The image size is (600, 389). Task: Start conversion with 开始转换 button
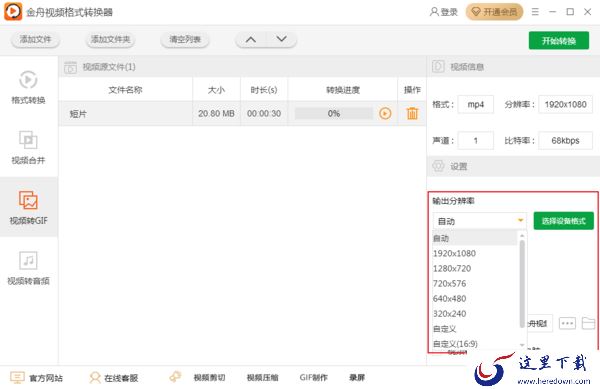click(x=559, y=41)
